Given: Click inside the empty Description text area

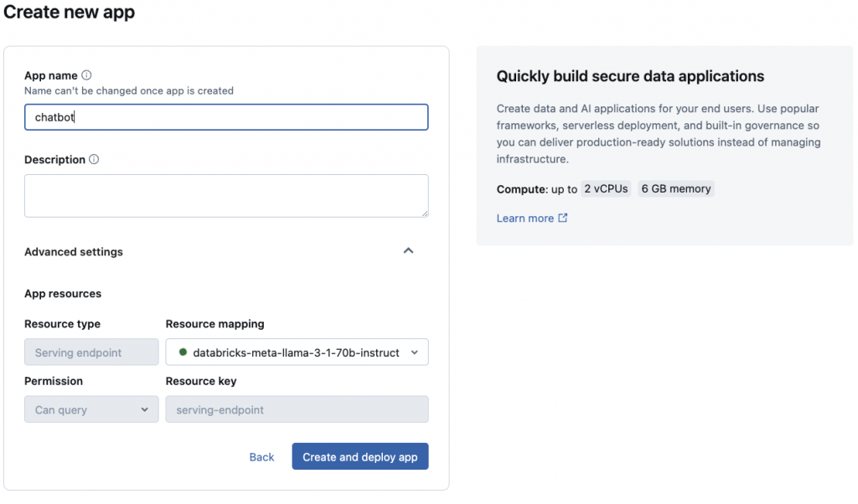Looking at the screenshot, I should tap(226, 195).
